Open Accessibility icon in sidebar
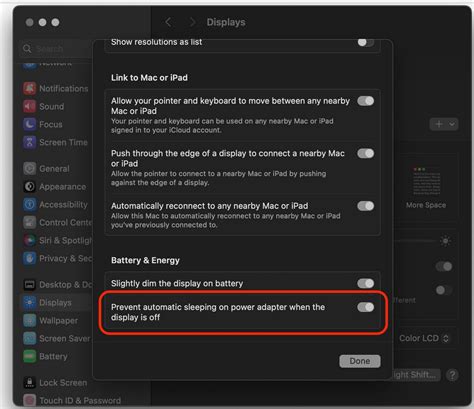The image size is (474, 409). [29, 204]
